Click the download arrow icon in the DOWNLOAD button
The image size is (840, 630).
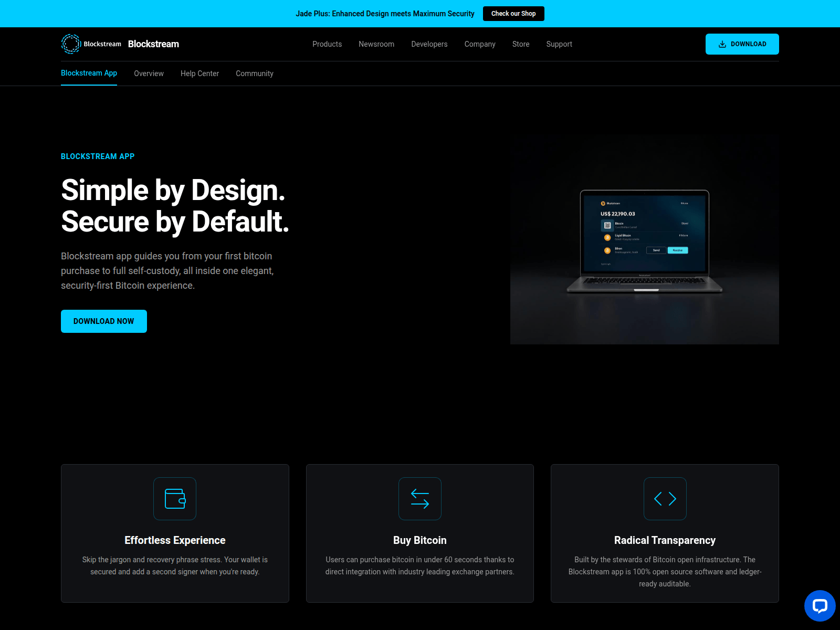point(723,44)
